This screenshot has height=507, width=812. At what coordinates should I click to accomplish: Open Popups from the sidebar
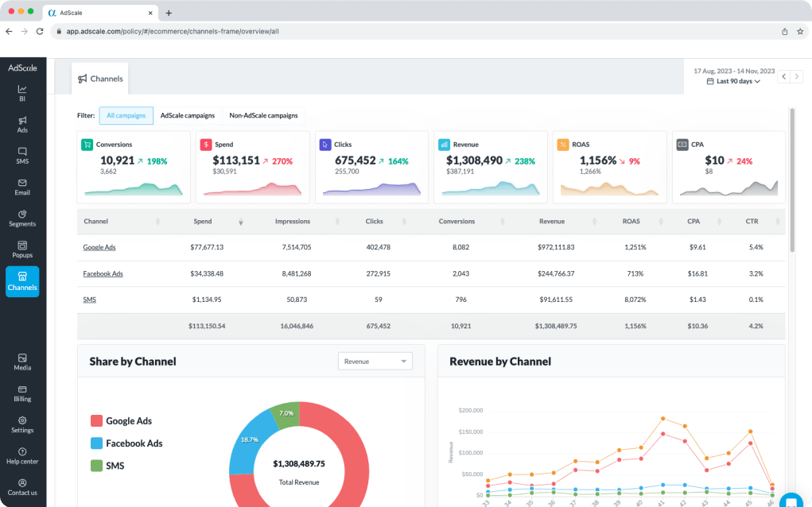[22, 250]
